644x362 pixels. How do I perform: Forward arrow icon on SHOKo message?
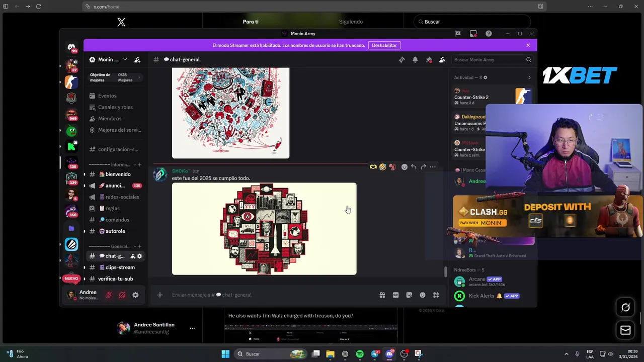[423, 167]
